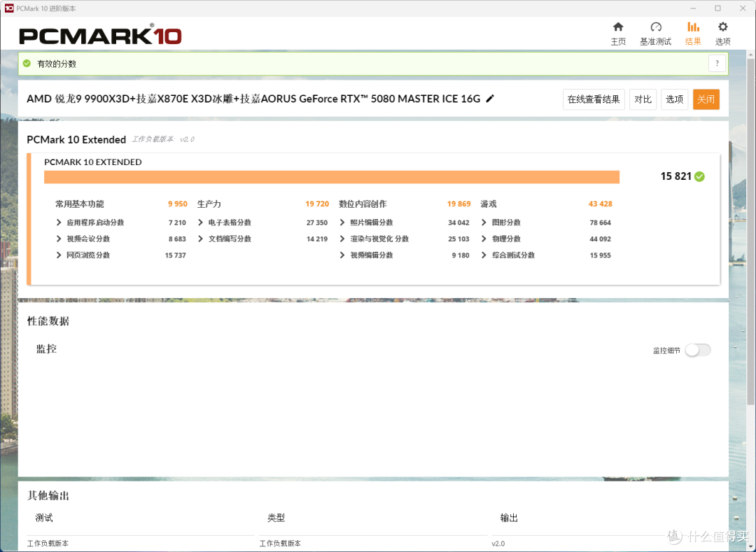756x552 pixels.
Task: Click the green checkmark beside 有效的分数
Action: coord(27,64)
